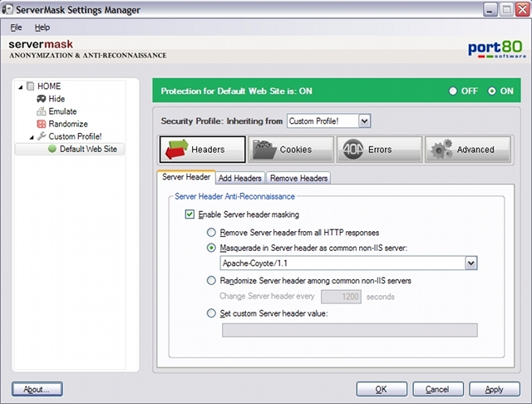This screenshot has width=532, height=404.
Task: Close the ServerMask Settings Manager window
Action: pyautogui.click(x=523, y=10)
